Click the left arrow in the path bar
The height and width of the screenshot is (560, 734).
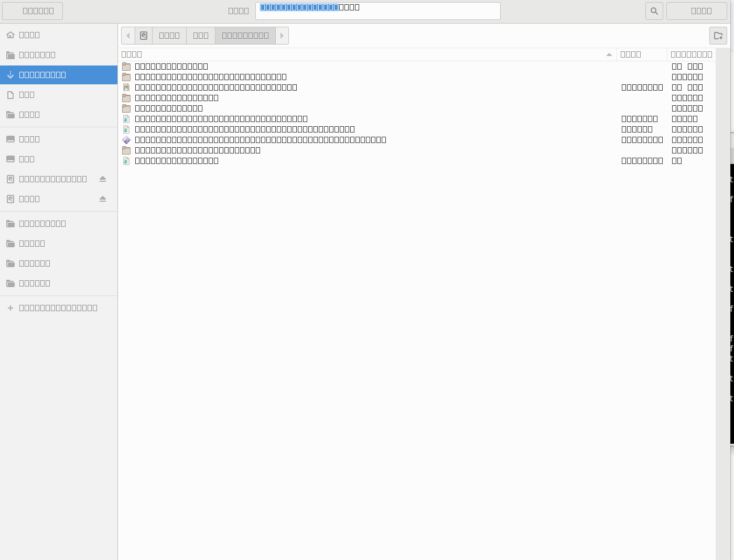click(128, 36)
